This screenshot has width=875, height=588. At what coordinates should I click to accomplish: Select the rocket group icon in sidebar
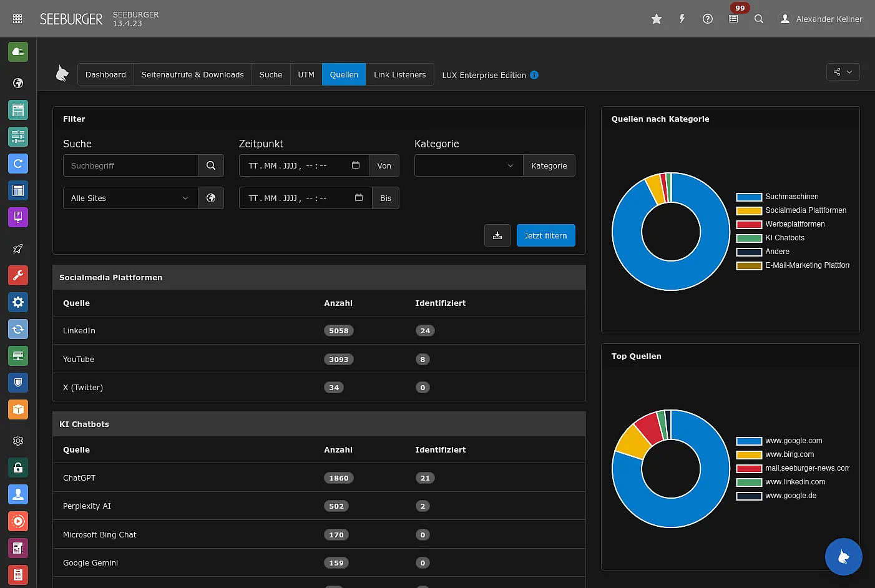pos(18,248)
